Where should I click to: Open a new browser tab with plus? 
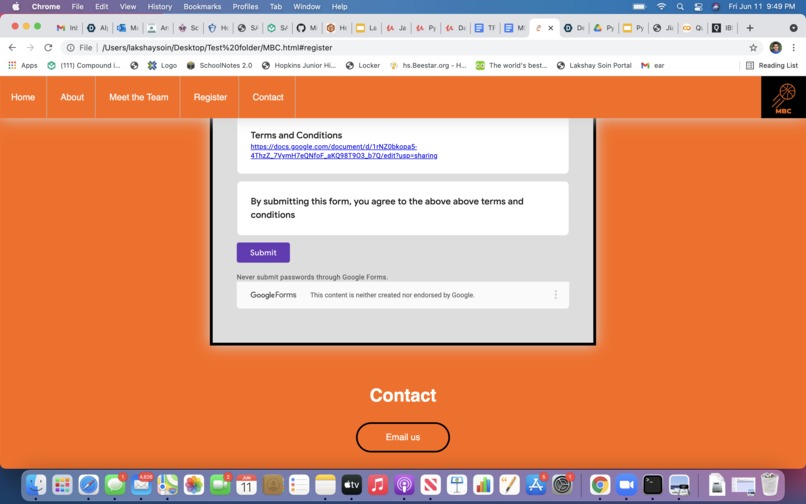point(749,28)
